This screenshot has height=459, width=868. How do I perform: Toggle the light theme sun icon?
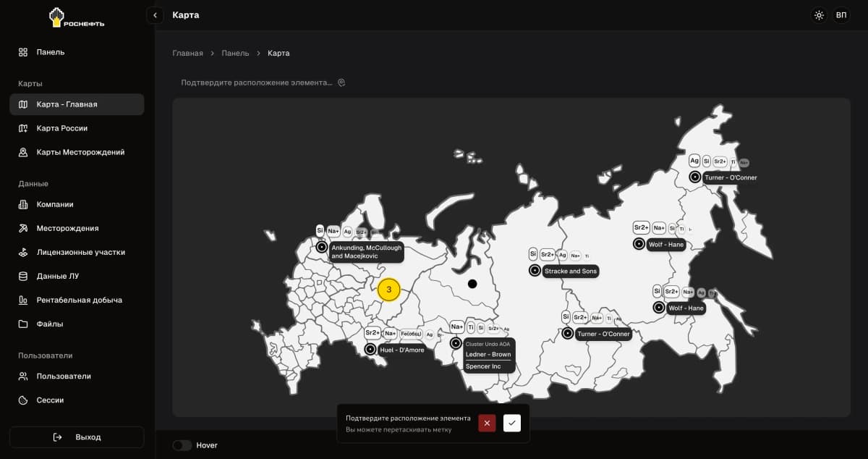pyautogui.click(x=818, y=14)
